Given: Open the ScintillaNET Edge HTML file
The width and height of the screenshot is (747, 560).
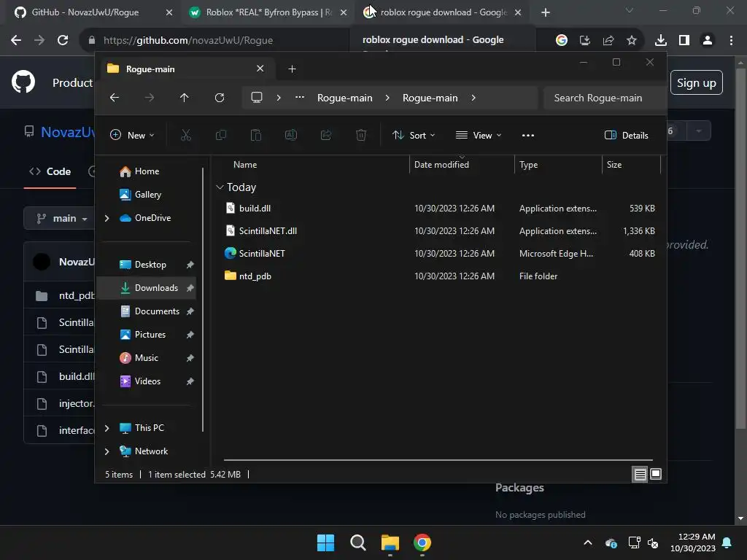Looking at the screenshot, I should pyautogui.click(x=262, y=253).
